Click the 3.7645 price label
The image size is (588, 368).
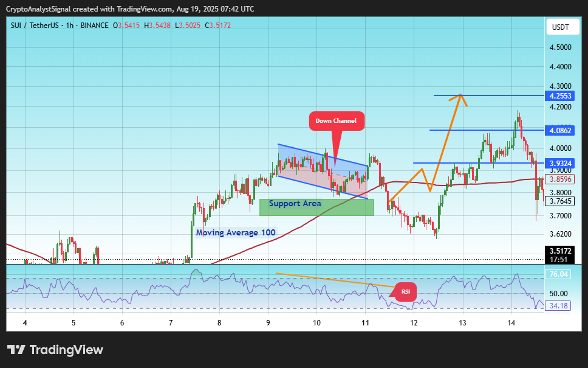[559, 201]
